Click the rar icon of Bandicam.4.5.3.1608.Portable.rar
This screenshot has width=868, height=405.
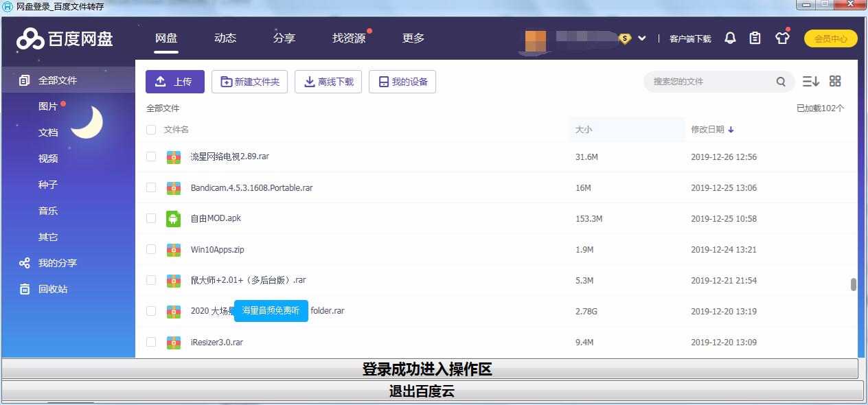173,187
